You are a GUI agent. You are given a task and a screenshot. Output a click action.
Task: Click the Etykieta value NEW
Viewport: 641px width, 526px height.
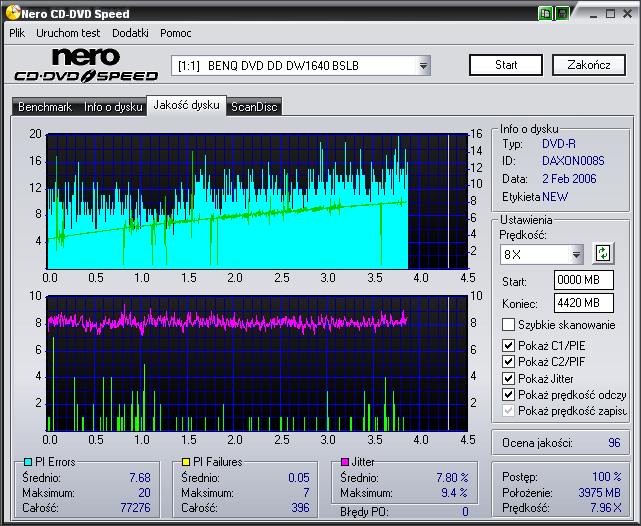pos(555,197)
